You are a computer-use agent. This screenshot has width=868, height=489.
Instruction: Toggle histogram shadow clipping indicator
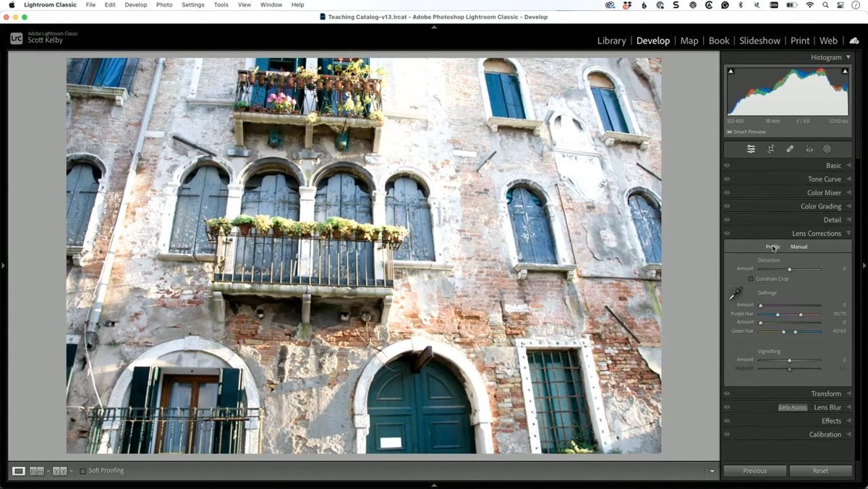(731, 72)
